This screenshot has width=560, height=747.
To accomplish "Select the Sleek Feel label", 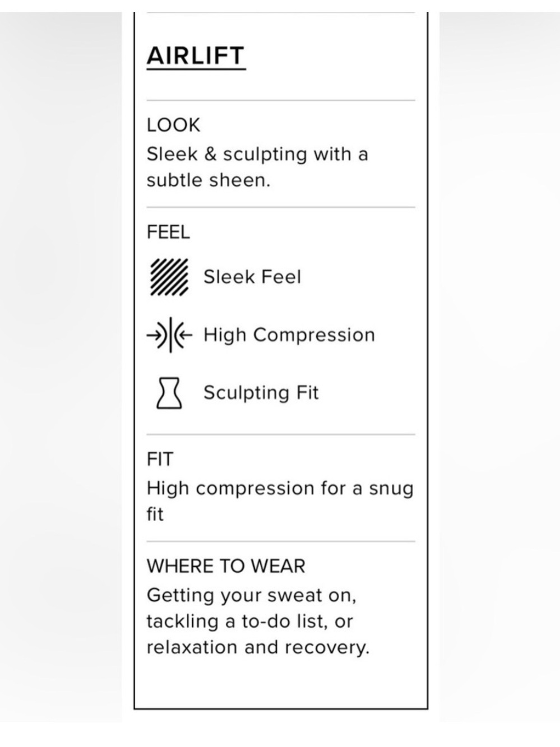I will 252,277.
